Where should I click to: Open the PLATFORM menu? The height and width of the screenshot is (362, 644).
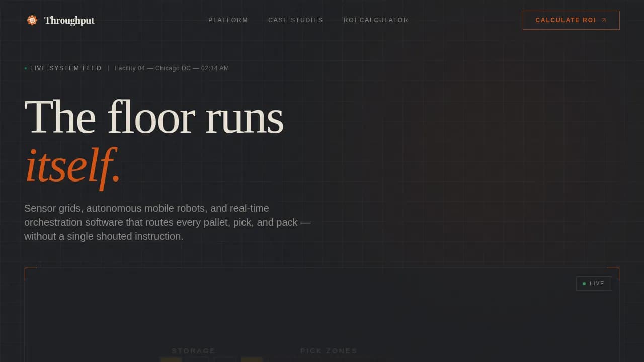(x=228, y=20)
